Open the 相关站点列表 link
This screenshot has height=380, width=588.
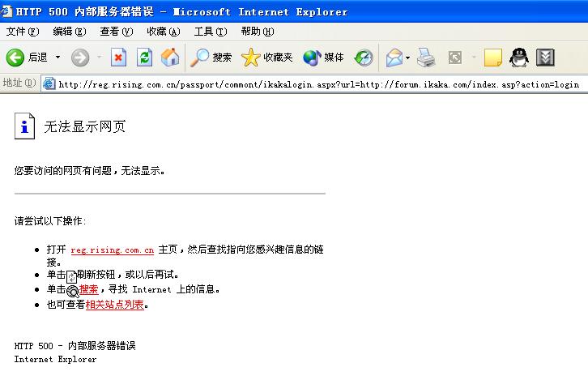pyautogui.click(x=115, y=305)
